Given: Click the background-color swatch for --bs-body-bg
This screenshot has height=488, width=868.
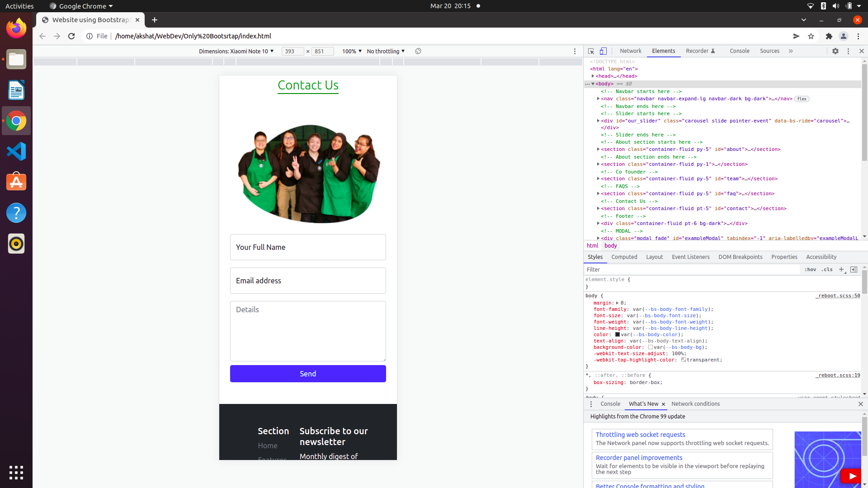Looking at the screenshot, I should click(651, 347).
